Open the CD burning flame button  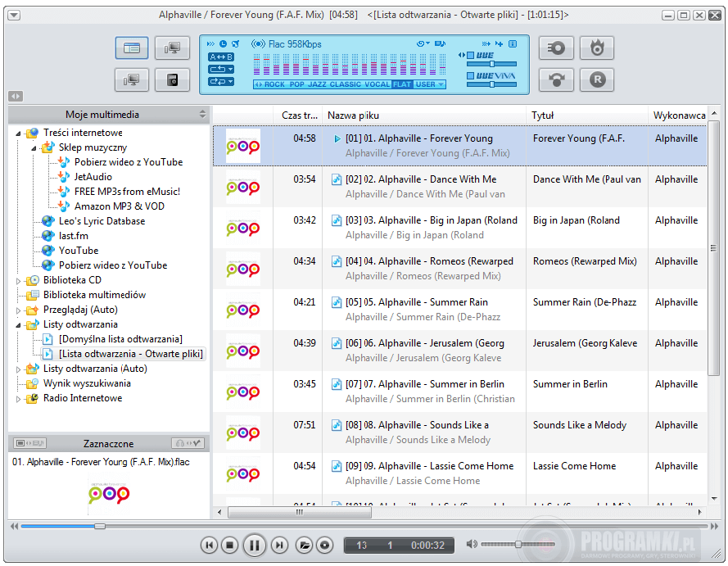(x=597, y=48)
